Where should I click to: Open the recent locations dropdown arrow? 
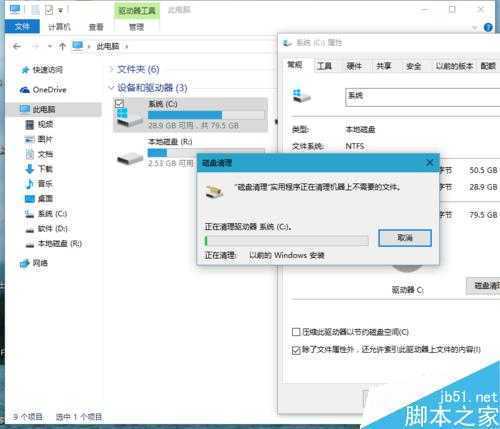(x=50, y=47)
